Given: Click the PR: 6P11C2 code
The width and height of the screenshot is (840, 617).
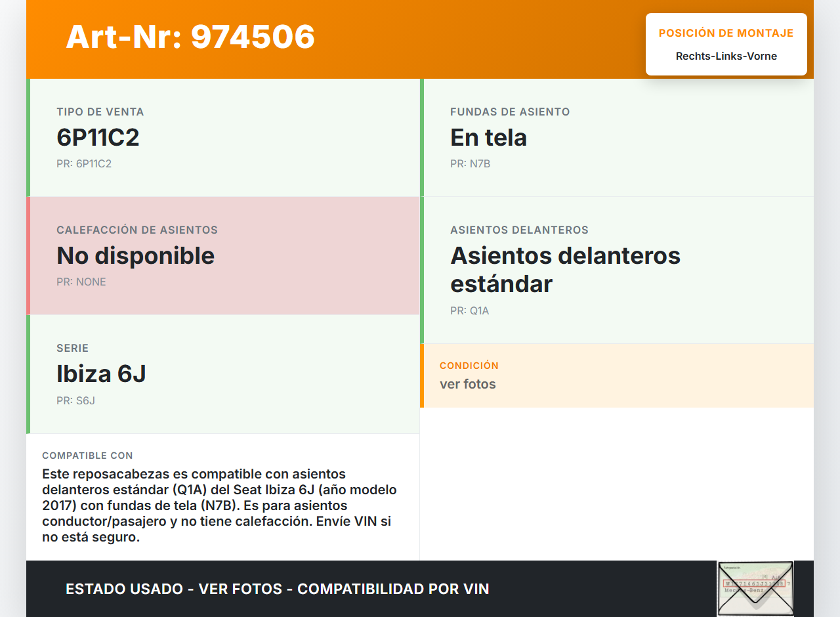Looking at the screenshot, I should (84, 164).
